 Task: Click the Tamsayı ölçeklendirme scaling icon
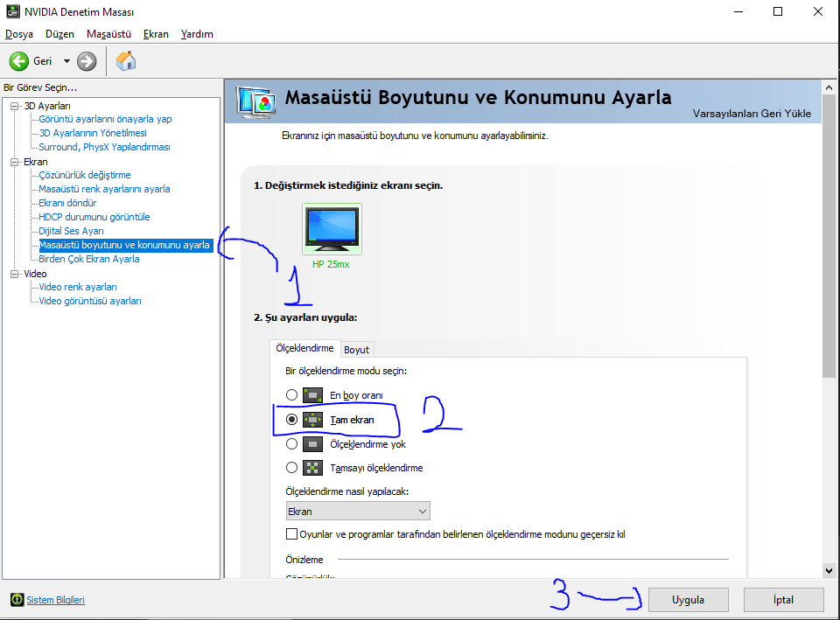[x=312, y=468]
